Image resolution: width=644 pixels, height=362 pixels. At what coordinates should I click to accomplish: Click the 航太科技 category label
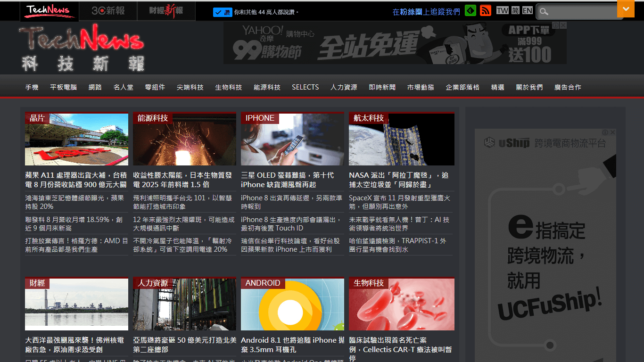(369, 118)
